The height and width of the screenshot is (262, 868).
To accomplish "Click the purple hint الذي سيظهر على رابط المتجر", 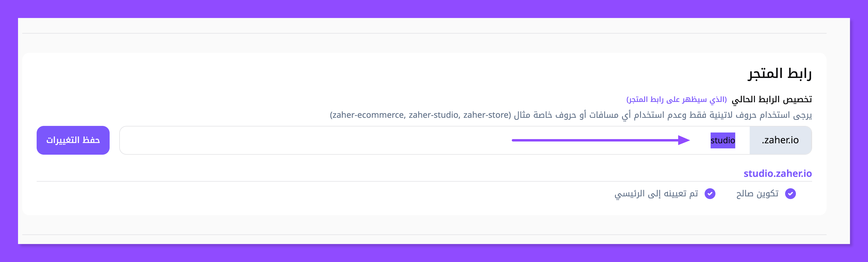I will coord(676,100).
